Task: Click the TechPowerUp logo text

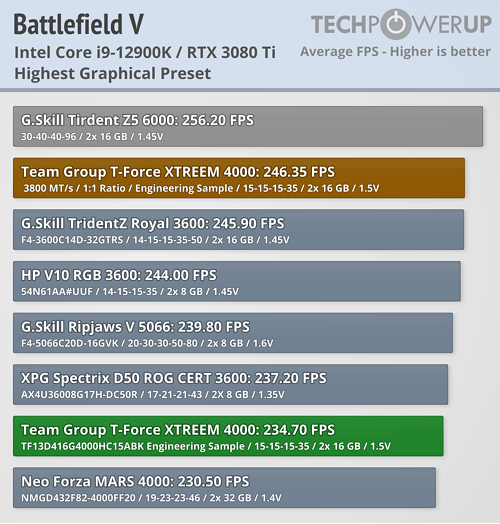Action: pyautogui.click(x=401, y=24)
